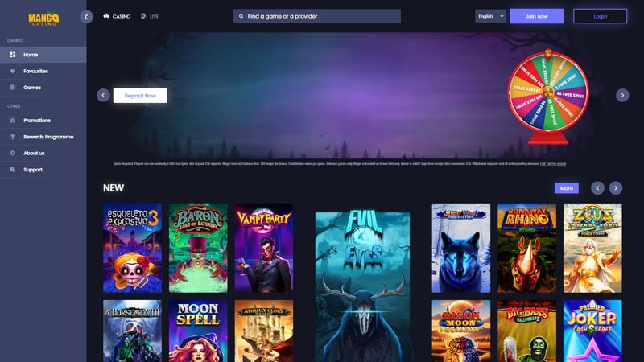Open the Evil Eyes game thumbnail

click(362, 286)
